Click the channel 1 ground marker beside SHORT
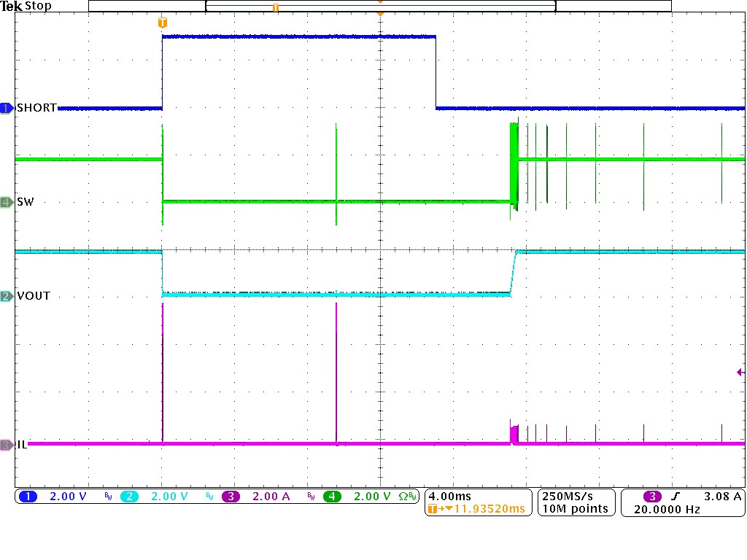The image size is (747, 560). pos(7,108)
